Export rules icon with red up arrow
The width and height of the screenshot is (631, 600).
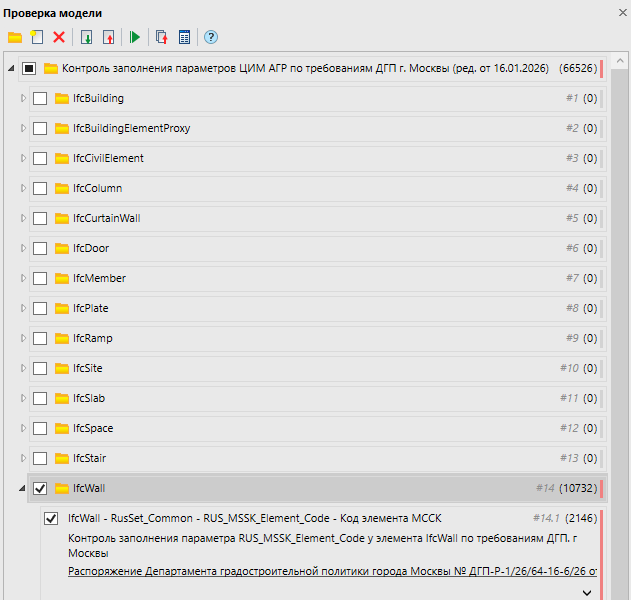109,37
